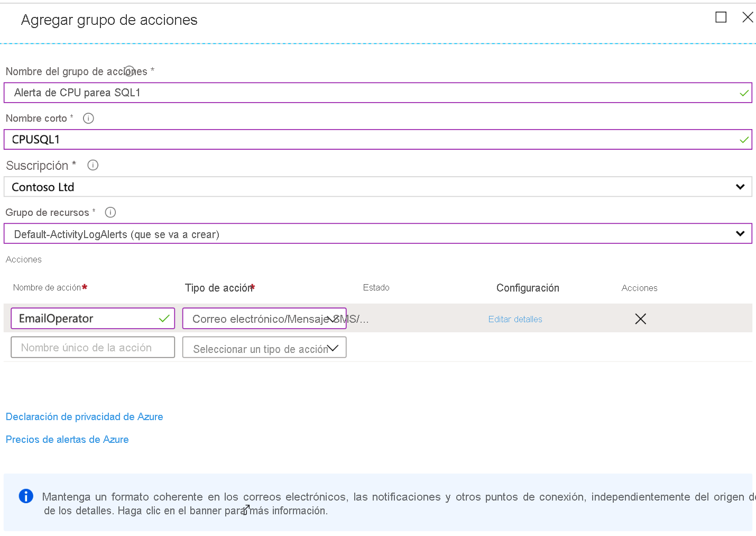Click the Nombre único de la acción field
The width and height of the screenshot is (756, 536).
[x=93, y=348]
